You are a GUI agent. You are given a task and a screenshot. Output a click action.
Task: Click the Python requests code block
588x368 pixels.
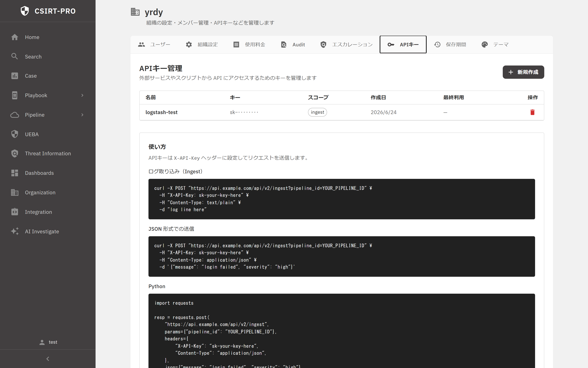tap(342, 331)
